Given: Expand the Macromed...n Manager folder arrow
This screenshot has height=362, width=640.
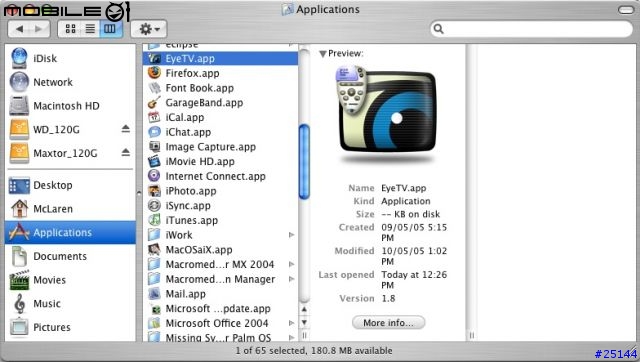Looking at the screenshot, I should (291, 279).
